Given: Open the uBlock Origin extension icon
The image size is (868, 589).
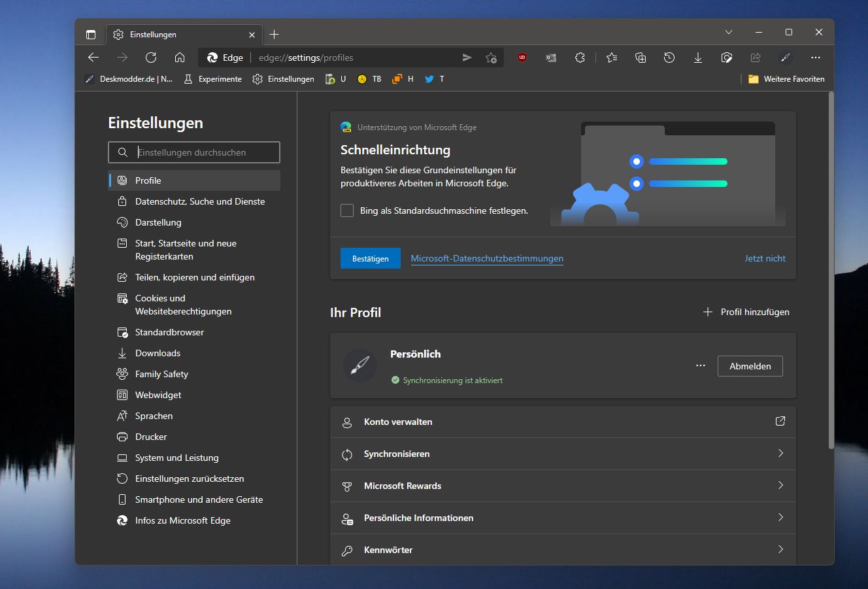Looking at the screenshot, I should coord(522,58).
